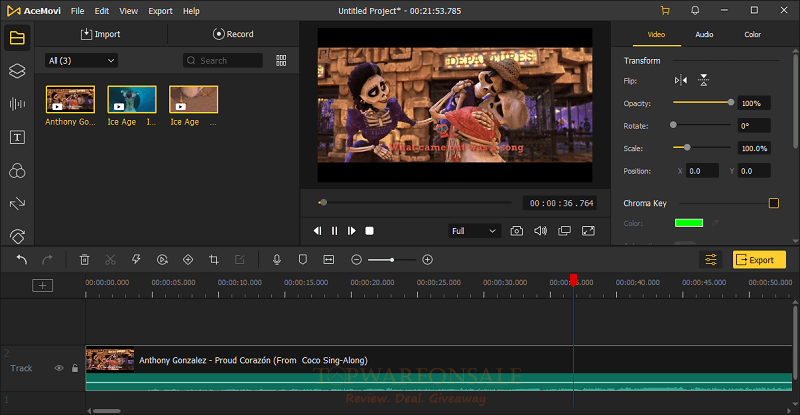800x415 pixels.
Task: Switch media view with grid icon
Action: 281,60
